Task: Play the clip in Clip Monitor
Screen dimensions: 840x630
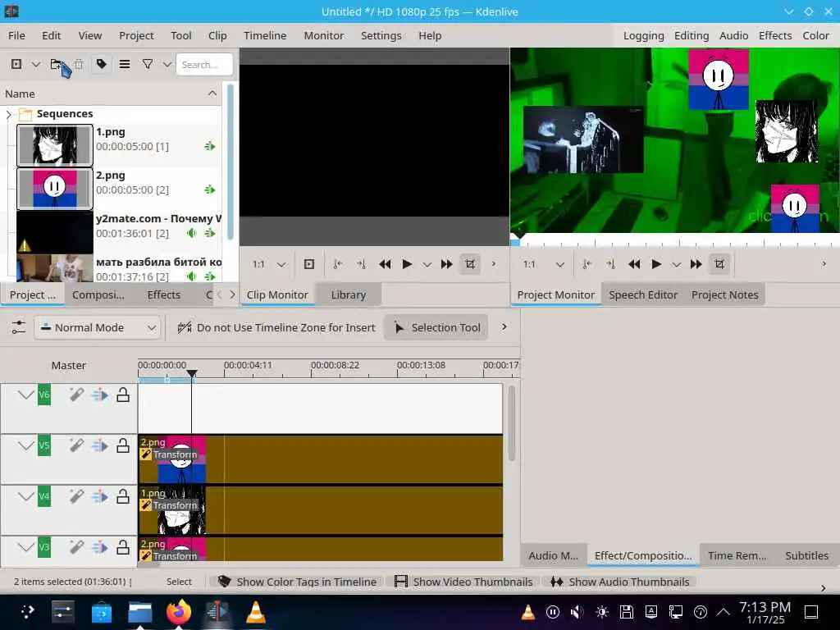Action: [407, 264]
